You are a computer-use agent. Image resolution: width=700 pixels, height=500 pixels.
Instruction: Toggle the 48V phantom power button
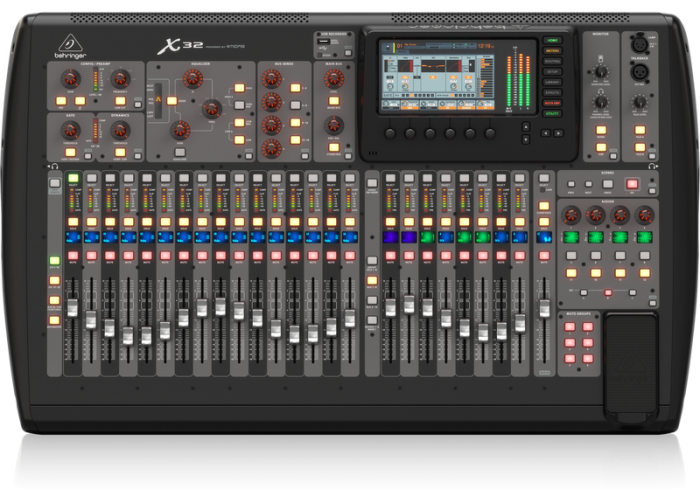61,101
